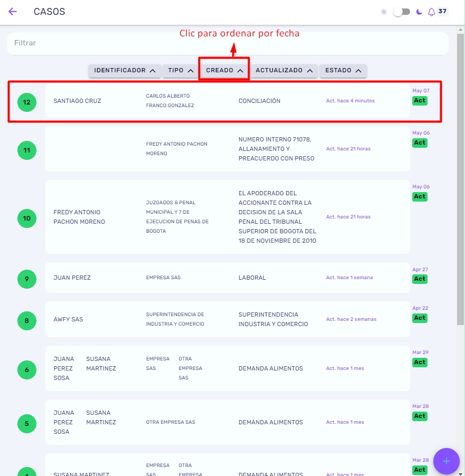Click JUZGADOS 8 PENAL MUNICIPAL text

(177, 217)
